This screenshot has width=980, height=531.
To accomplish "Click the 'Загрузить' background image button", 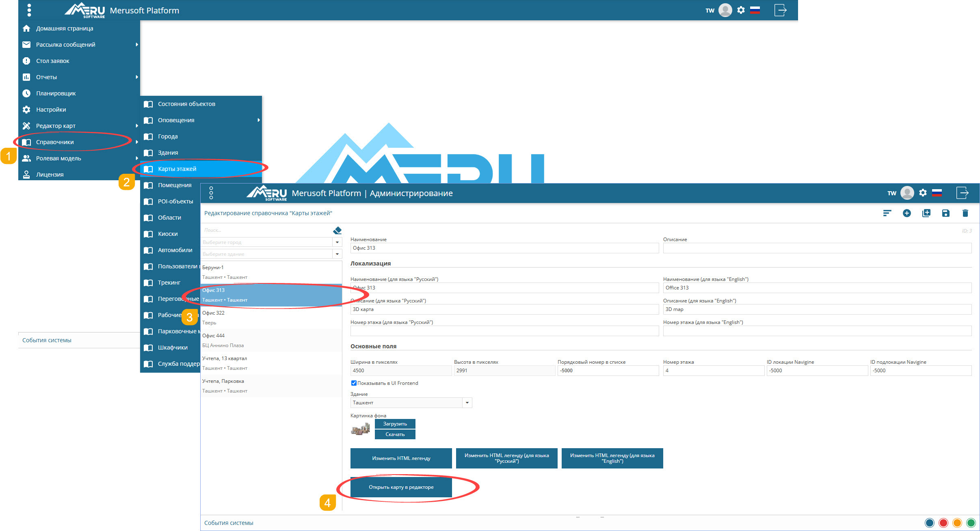I will click(395, 424).
